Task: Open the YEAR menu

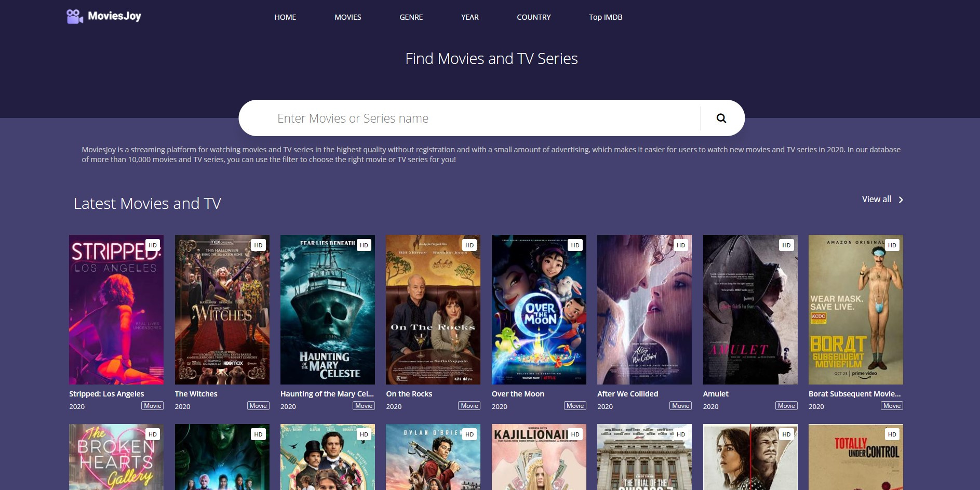Action: pos(470,17)
